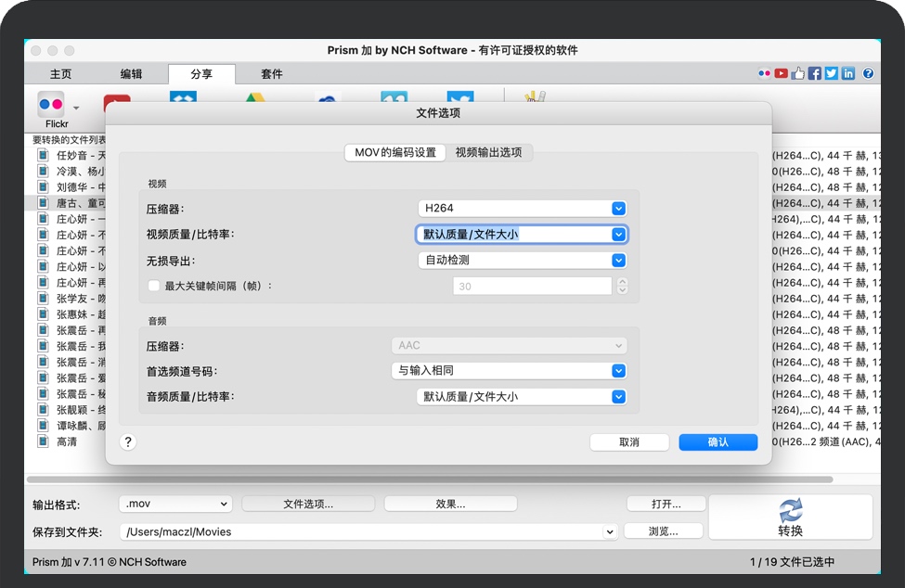Click the Dropbox icon in toolbar

coord(183,96)
